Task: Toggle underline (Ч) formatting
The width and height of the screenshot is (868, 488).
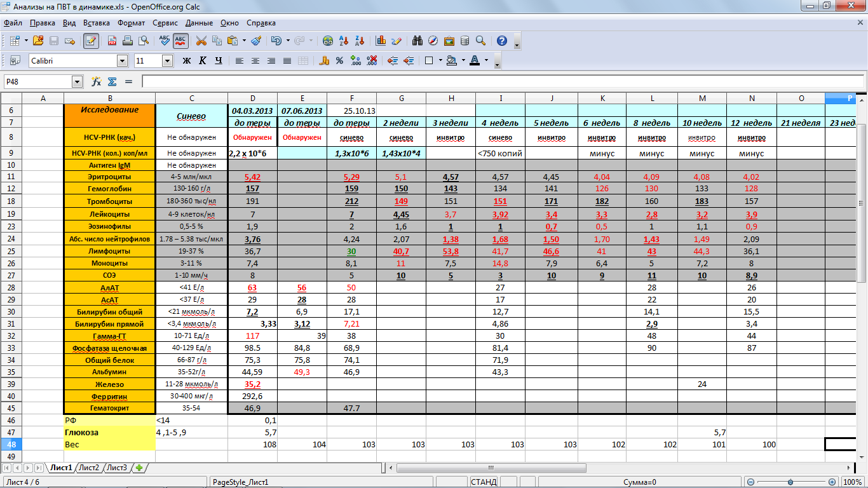Action: (219, 61)
